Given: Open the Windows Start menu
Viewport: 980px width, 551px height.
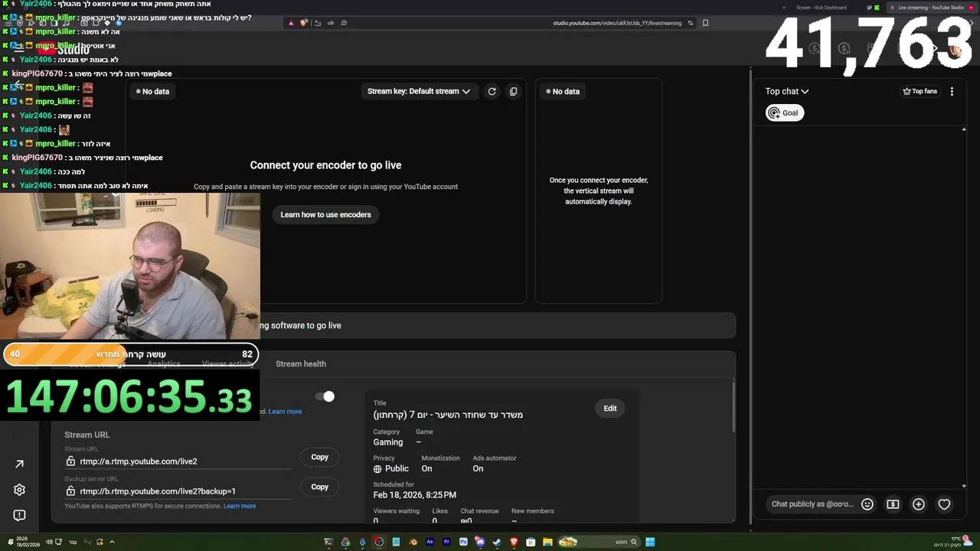Looking at the screenshot, I should 650,542.
